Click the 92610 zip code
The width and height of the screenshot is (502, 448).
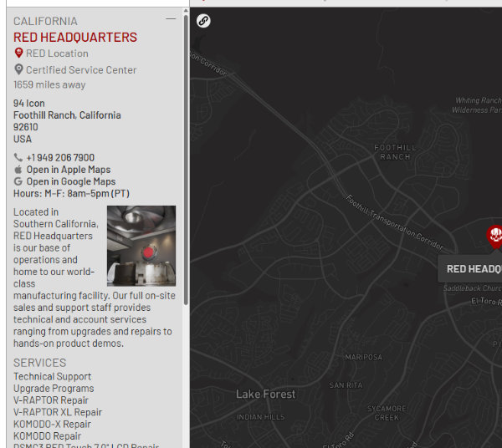pos(26,127)
